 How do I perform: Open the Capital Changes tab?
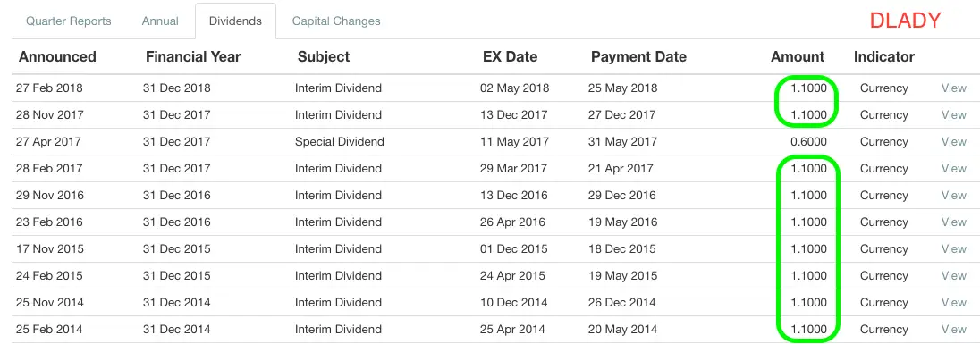336,21
